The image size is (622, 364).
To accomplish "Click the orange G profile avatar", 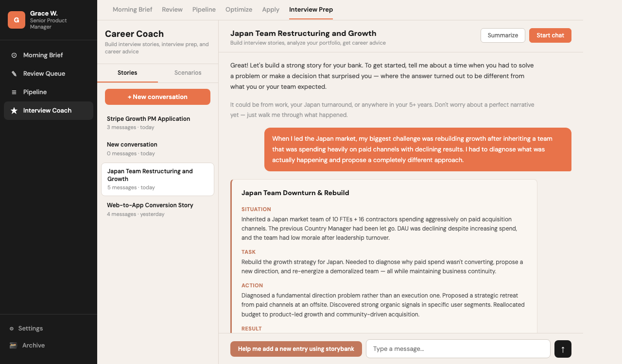I will click(17, 20).
